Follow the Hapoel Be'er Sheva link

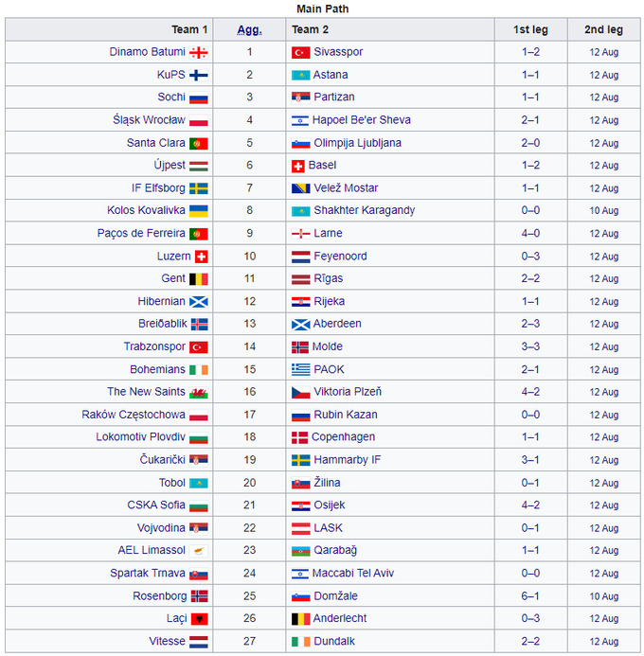[x=363, y=120]
